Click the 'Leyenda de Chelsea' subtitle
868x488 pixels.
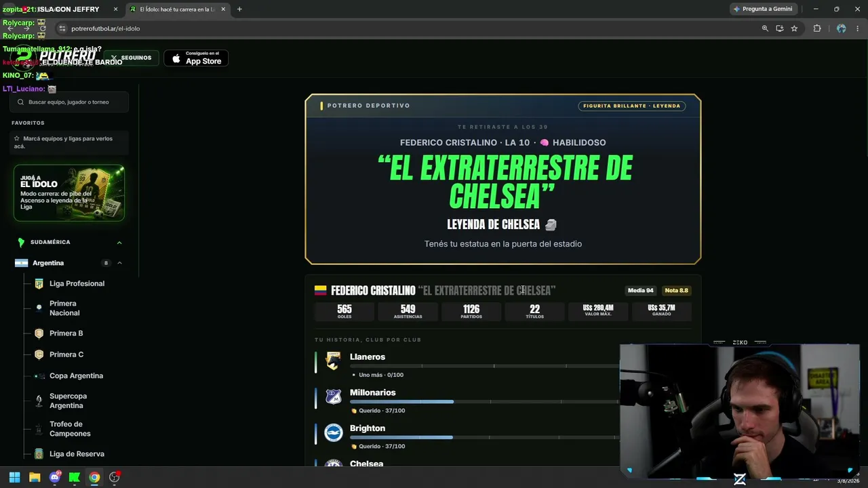[502, 224]
